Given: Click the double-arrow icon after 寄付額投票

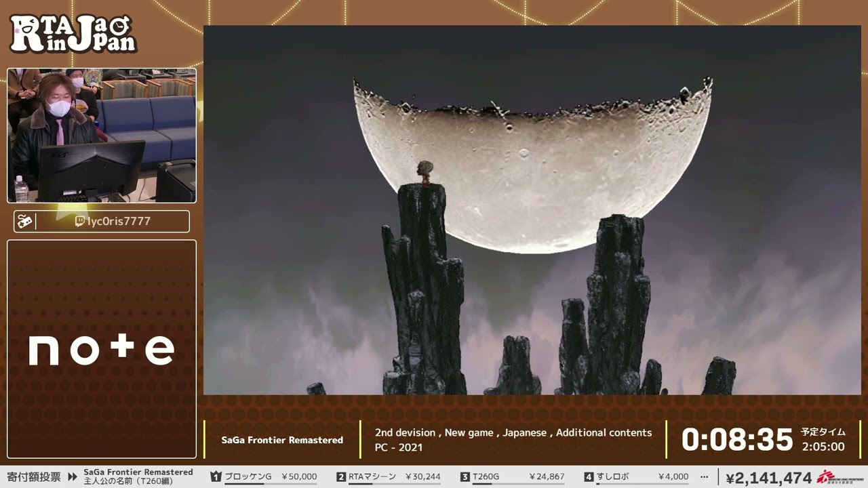Looking at the screenshot, I should point(73,477).
